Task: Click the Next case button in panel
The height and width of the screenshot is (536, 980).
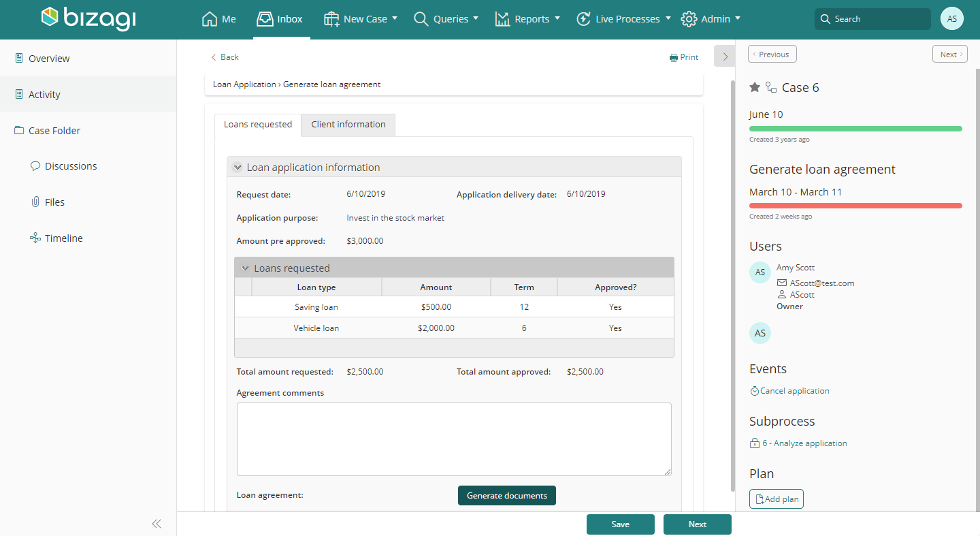Action: 950,54
